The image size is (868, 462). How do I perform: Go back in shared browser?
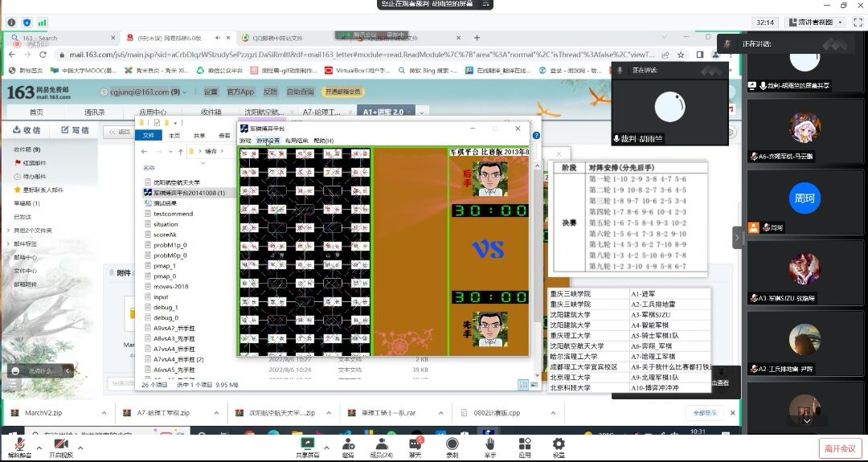[x=12, y=55]
